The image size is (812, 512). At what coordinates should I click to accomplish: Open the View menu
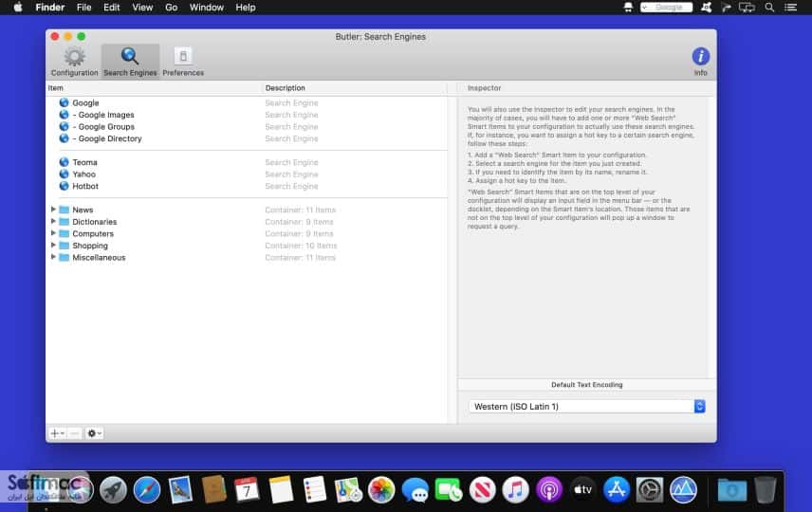click(x=142, y=8)
